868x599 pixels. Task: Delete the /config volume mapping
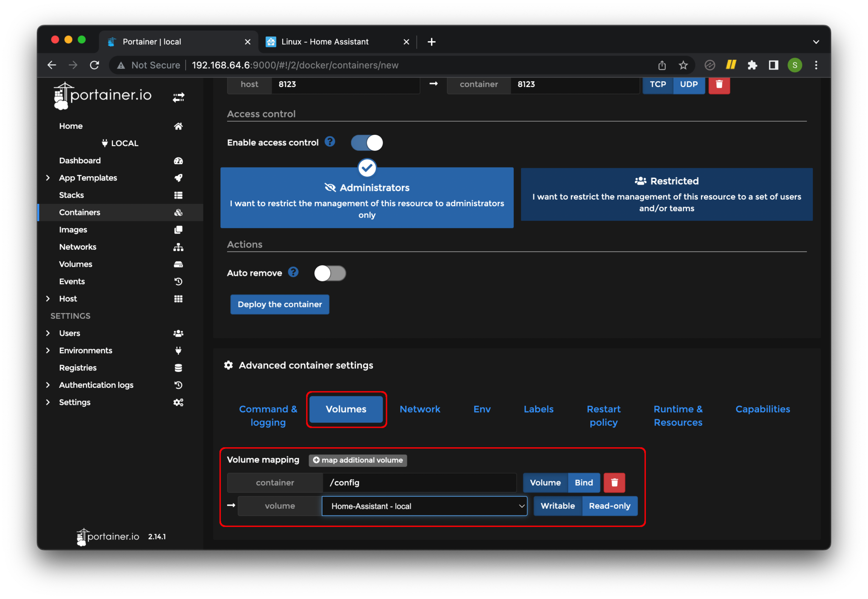coord(614,482)
